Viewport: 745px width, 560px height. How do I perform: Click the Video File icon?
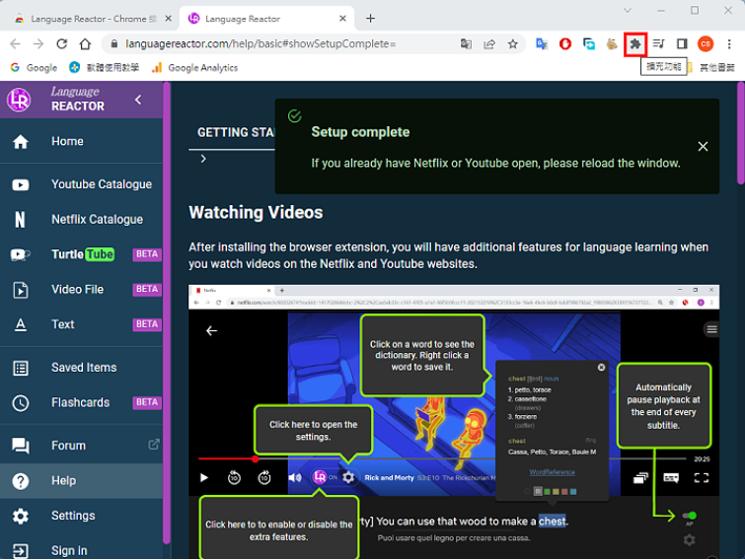point(21,290)
